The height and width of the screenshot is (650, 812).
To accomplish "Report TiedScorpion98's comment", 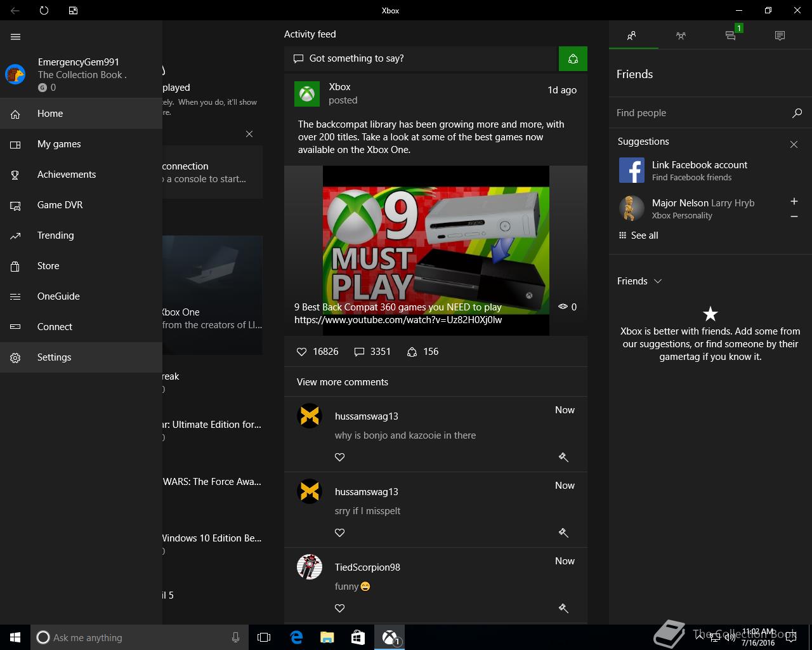I will point(563,608).
